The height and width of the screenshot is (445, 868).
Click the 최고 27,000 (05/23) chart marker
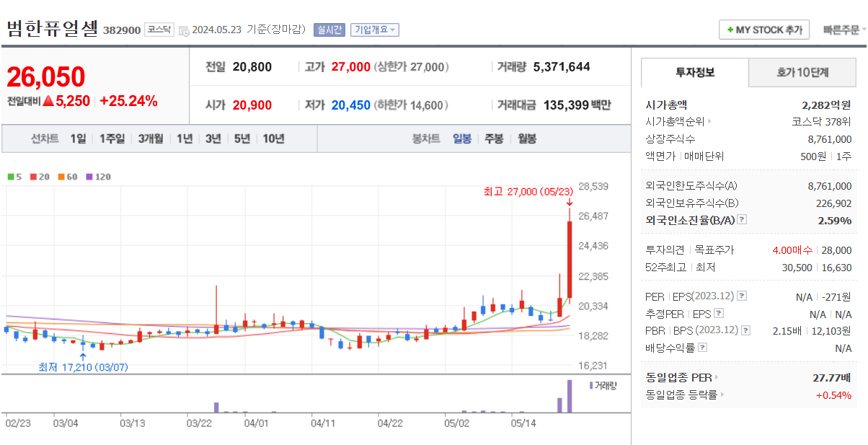(528, 192)
